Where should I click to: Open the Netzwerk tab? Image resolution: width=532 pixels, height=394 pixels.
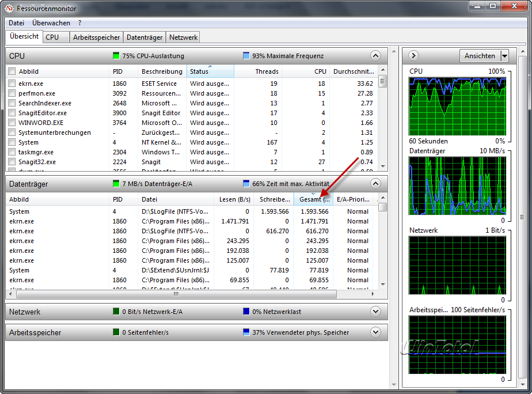(183, 37)
